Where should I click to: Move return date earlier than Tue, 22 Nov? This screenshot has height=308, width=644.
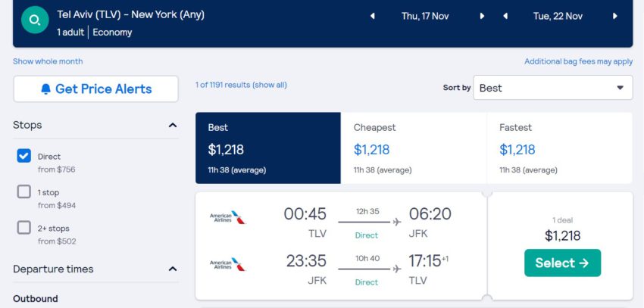click(505, 17)
